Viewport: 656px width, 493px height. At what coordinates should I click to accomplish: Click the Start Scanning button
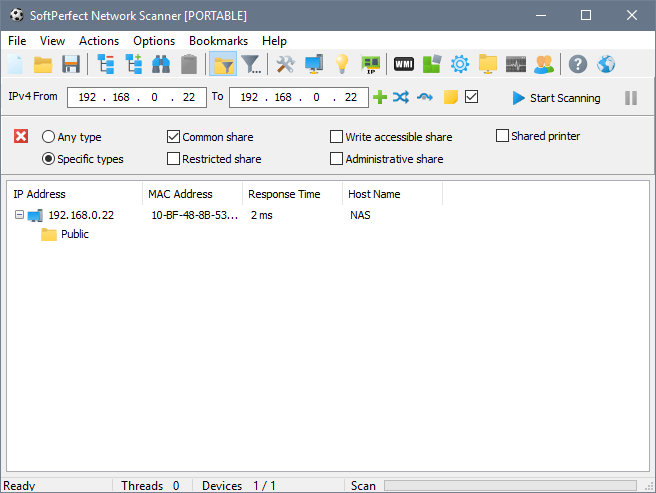tap(556, 98)
